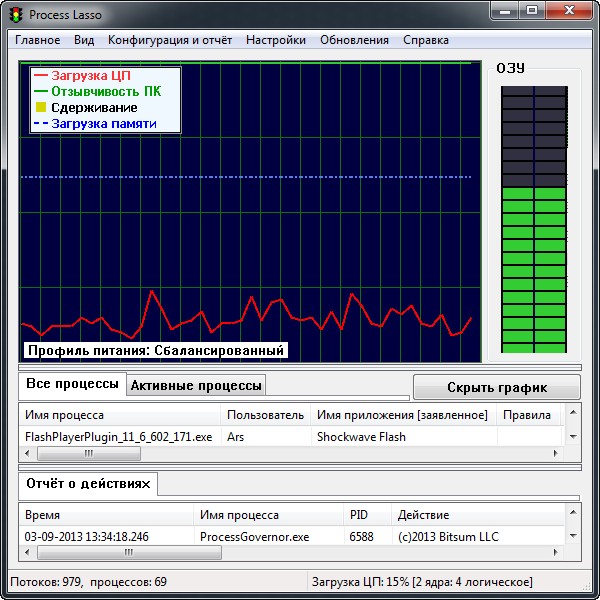The width and height of the screenshot is (600, 600).
Task: Click the down arrow of process list scrollbar
Action: 573,437
